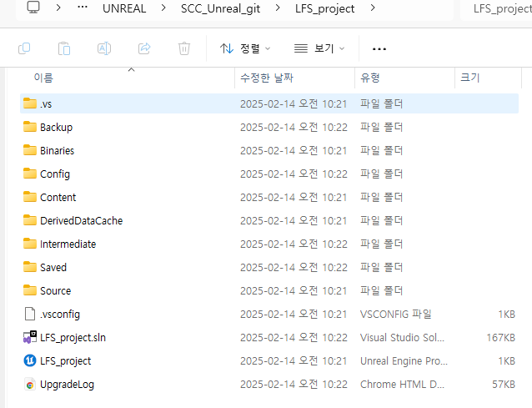Go to the SCC_Unreal_git breadcrumb folder
The image size is (532, 408).
click(x=220, y=8)
